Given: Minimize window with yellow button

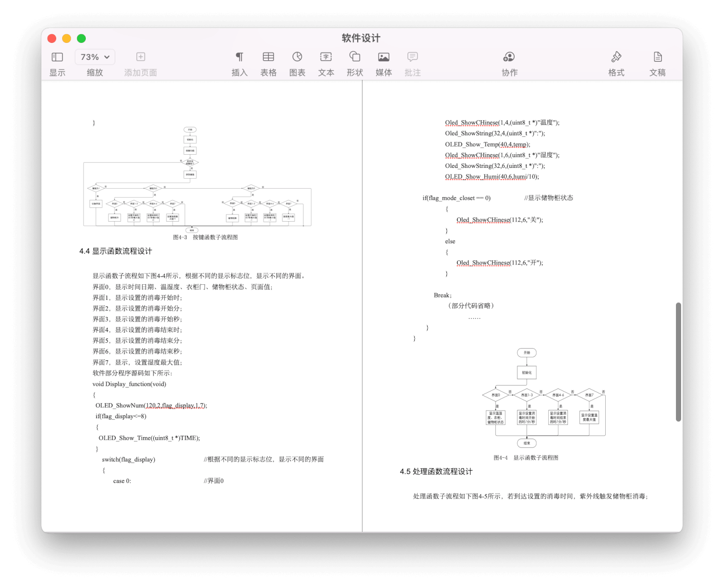Looking at the screenshot, I should (x=66, y=39).
